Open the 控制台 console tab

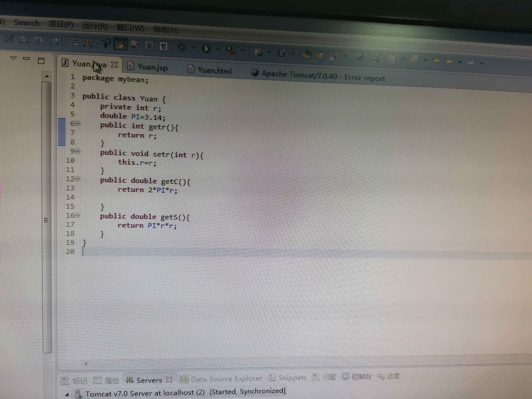click(357, 376)
